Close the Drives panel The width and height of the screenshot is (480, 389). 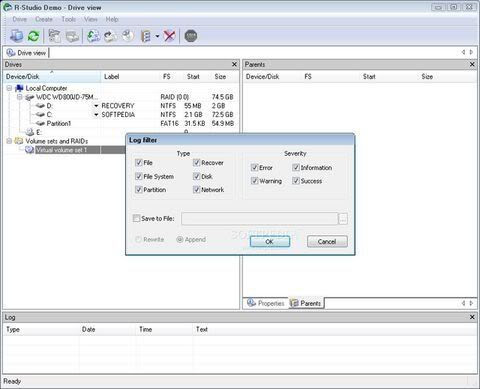point(234,64)
